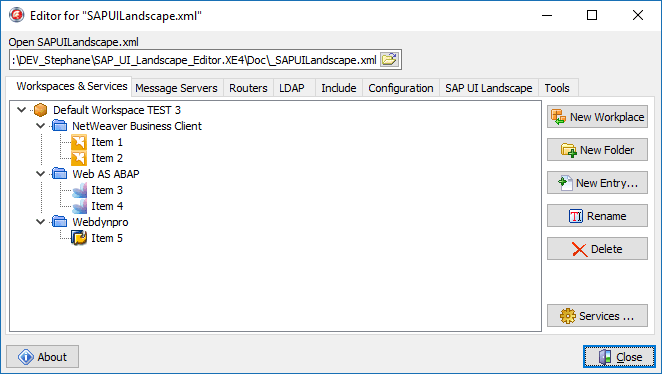Click the New Entry... button
Viewport: 662px width, 374px height.
[x=597, y=183]
